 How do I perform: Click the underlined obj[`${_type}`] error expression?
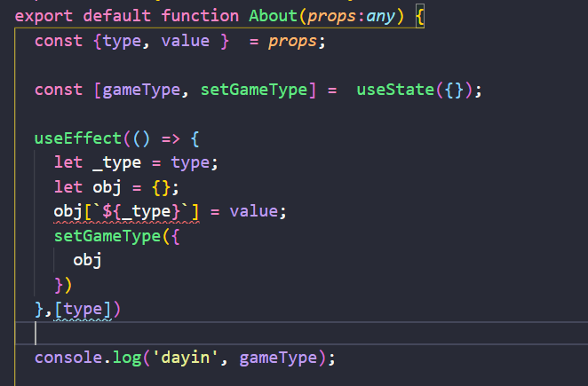126,212
